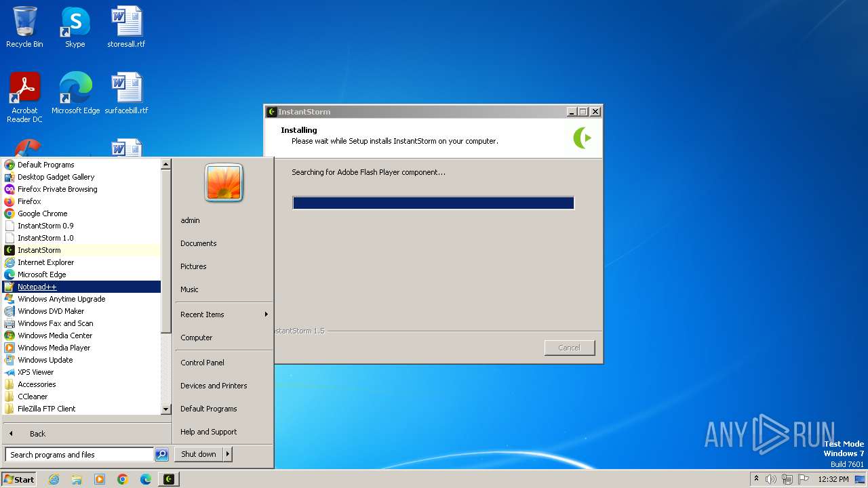Launch Google Chrome from Start menu
This screenshot has height=488, width=868.
tap(81, 213)
